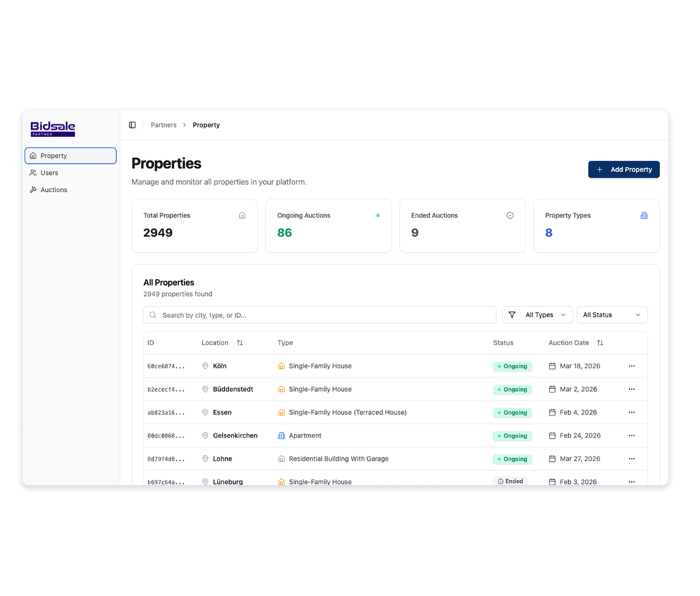This screenshot has height=596, width=700.
Task: Click the Ongoing status badge for Köln
Action: pos(512,366)
